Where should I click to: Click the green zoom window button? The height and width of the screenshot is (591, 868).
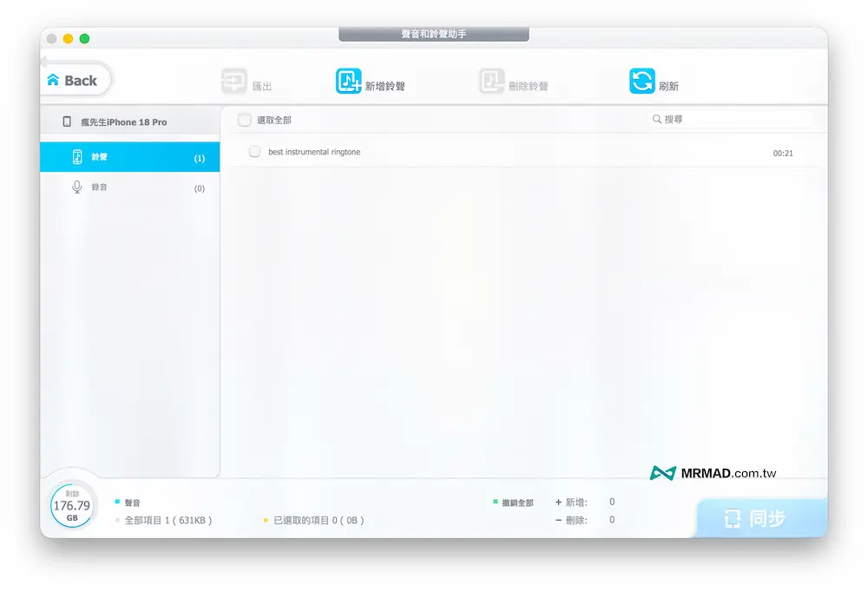click(x=85, y=39)
